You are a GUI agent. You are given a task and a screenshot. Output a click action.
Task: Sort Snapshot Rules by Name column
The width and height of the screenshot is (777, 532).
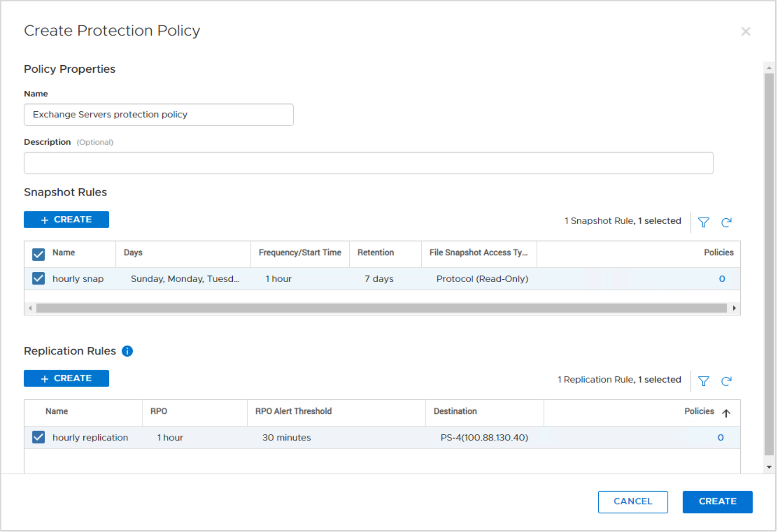[63, 252]
